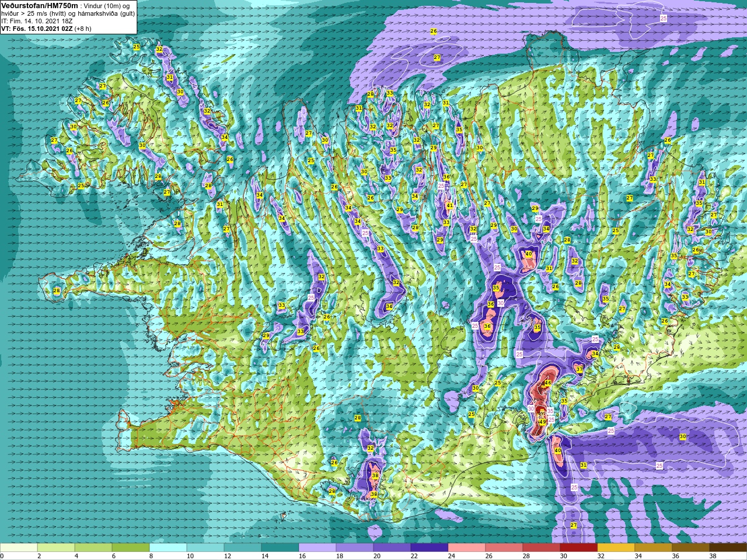Screen dimensions: 747x560
Task: Click the 0–2 m/s pale yellow legend swatch
Action: click(19, 547)
